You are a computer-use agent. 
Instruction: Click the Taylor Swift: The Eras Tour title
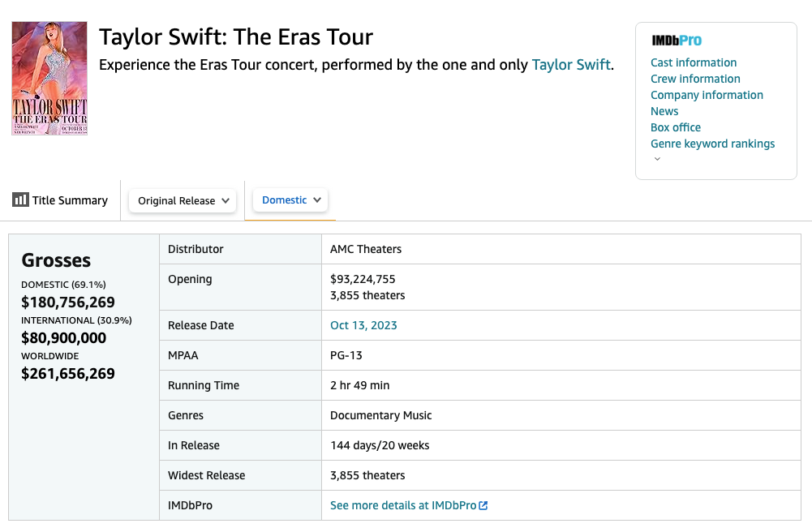[x=235, y=37]
